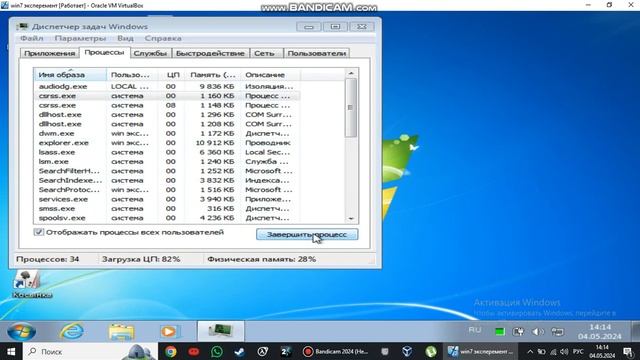The width and height of the screenshot is (640, 360).
Task: Select lsm.exe process row
Action: click(x=167, y=162)
